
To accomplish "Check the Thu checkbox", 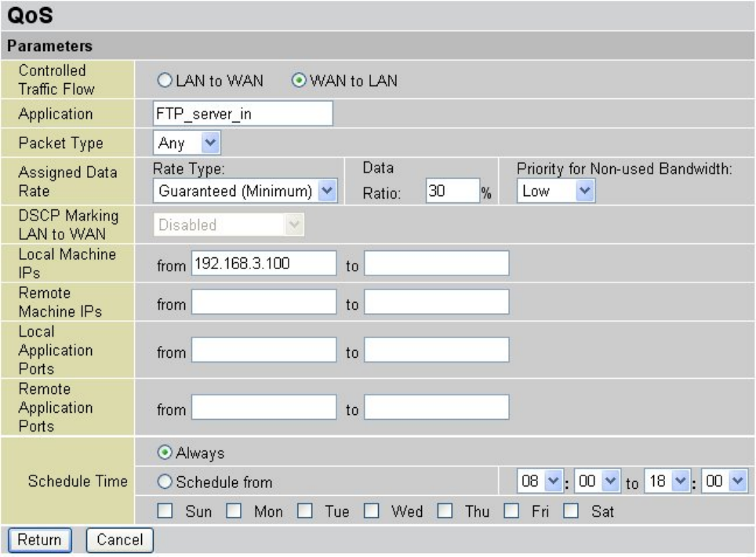I will click(x=445, y=511).
